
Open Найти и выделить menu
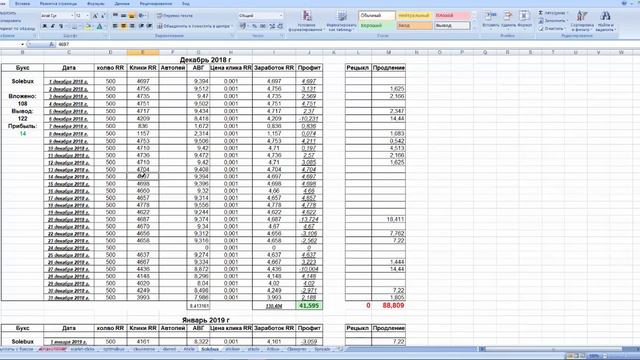pyautogui.click(x=605, y=21)
